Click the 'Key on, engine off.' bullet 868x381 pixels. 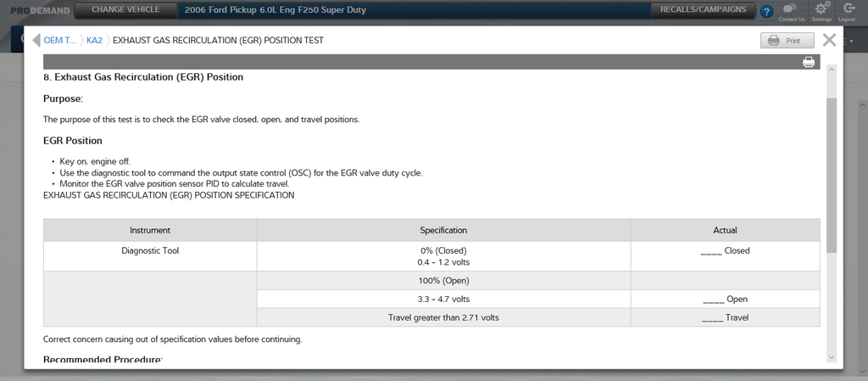pyautogui.click(x=95, y=162)
